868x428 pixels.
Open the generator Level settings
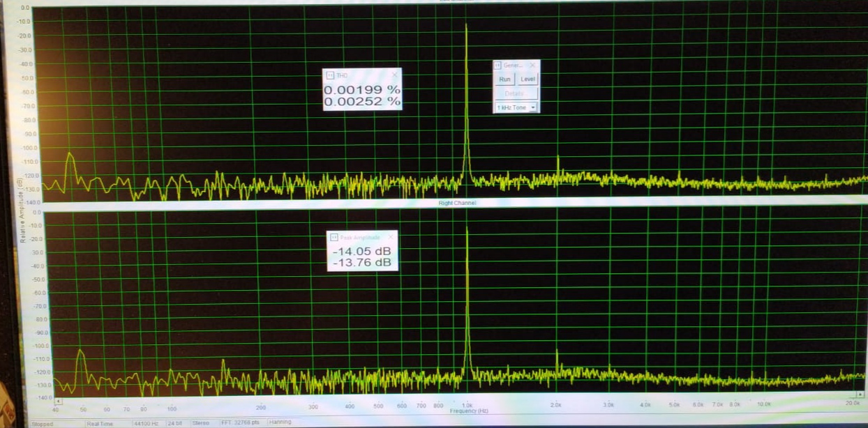[x=527, y=79]
